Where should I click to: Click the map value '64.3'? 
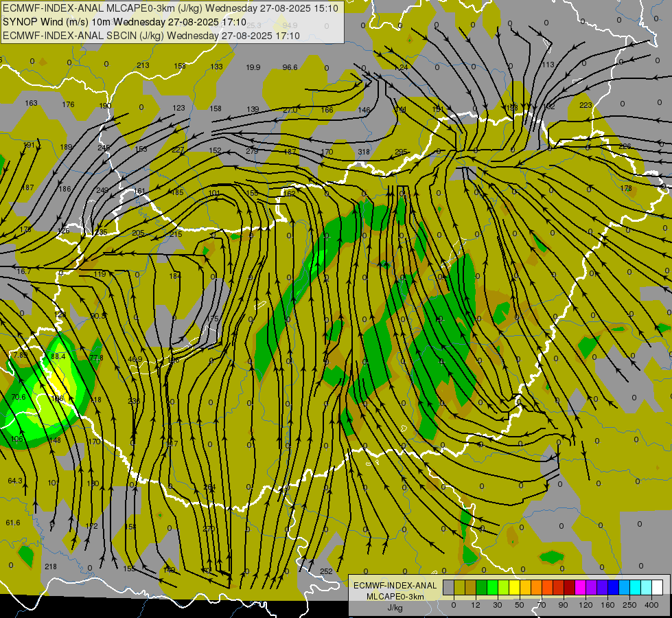pos(15,481)
